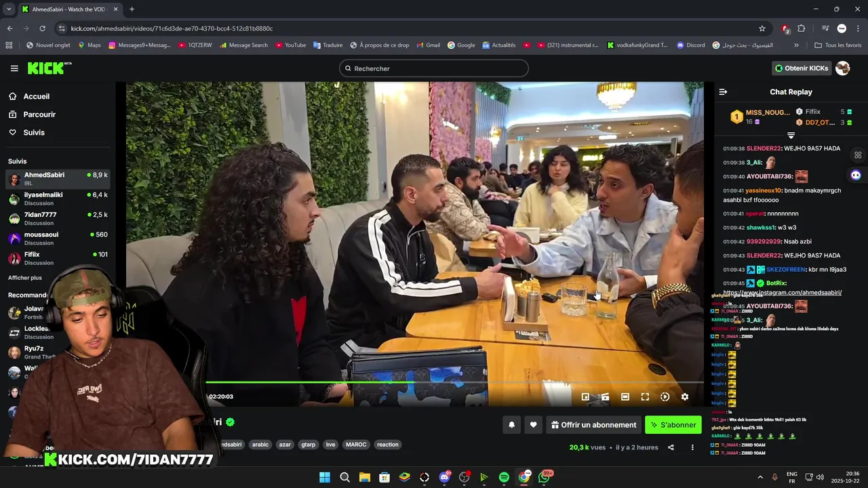Enter fullscreen in the video player

click(645, 397)
